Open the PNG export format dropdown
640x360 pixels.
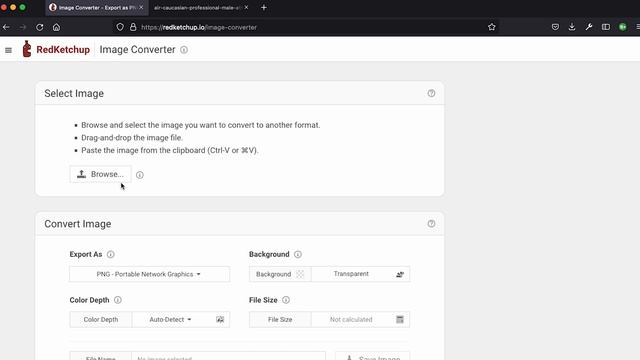coord(149,274)
